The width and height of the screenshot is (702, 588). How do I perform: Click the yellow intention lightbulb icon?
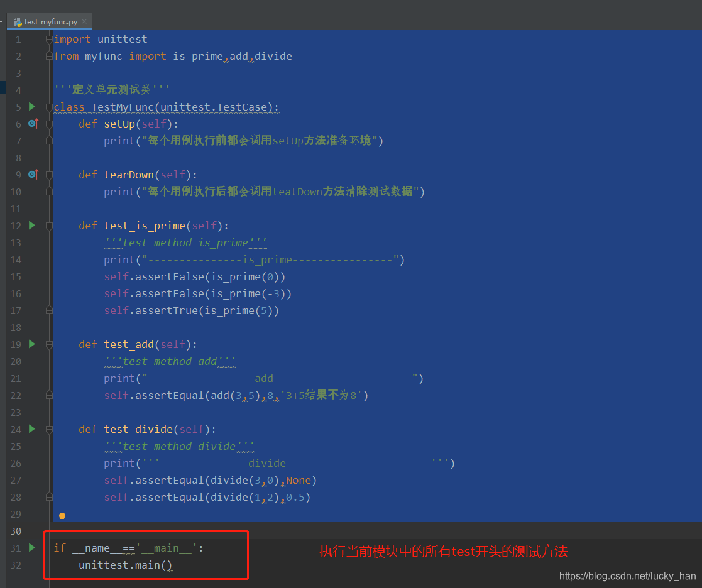click(62, 517)
